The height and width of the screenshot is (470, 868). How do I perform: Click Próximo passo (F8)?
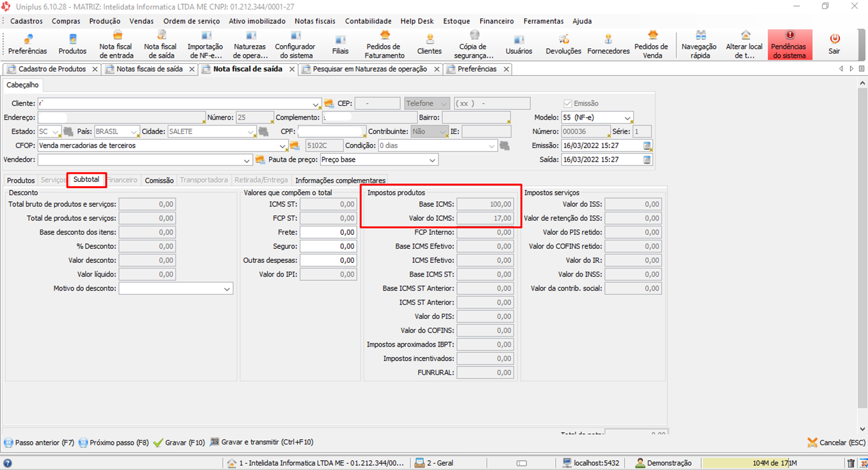[114, 443]
